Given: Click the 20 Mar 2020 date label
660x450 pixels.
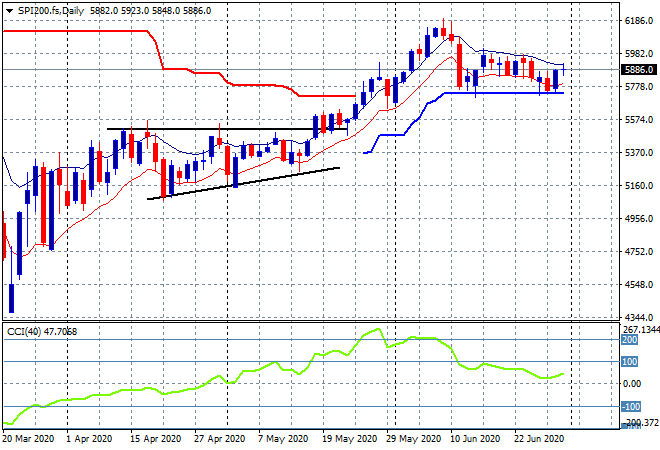Looking at the screenshot, I should [28, 439].
